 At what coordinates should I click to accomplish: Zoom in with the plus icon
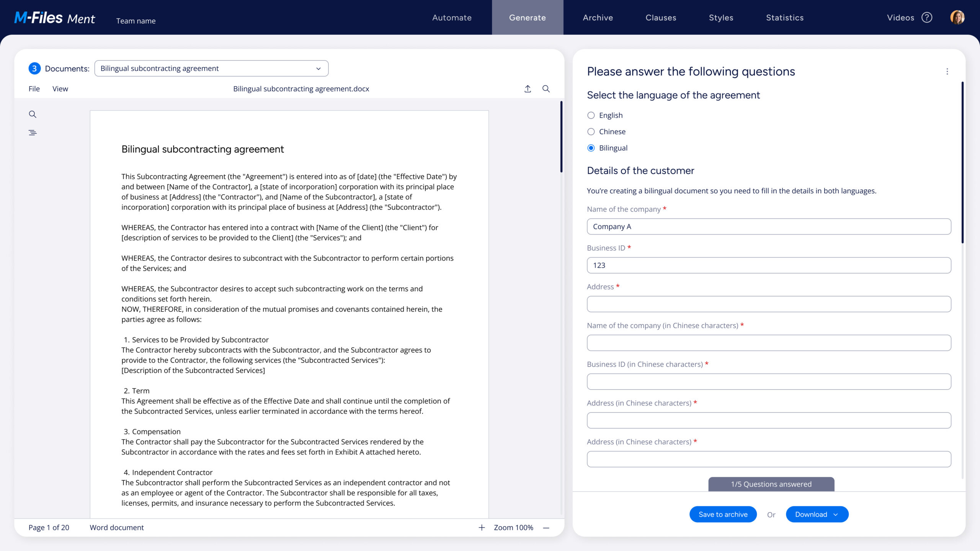[x=482, y=528]
